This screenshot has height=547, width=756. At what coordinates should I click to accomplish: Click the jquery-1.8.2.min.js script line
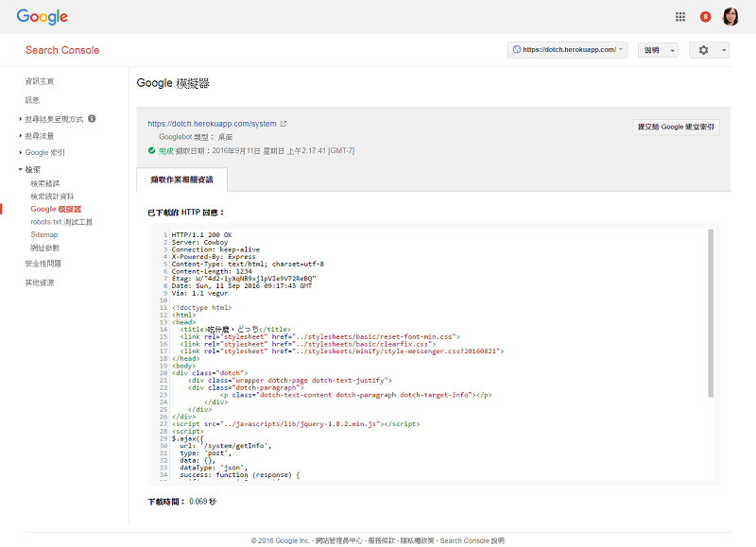(296, 424)
